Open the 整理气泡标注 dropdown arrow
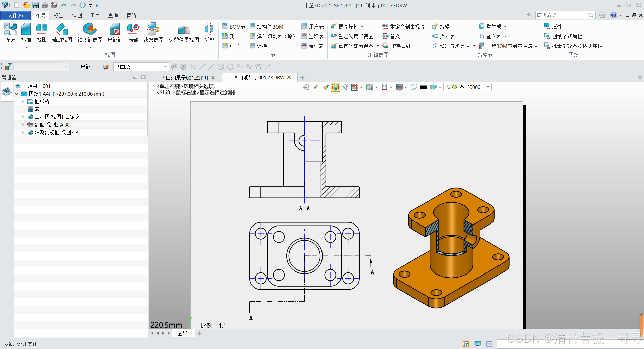Image resolution: width=644 pixels, height=349 pixels. pyautogui.click(x=474, y=46)
